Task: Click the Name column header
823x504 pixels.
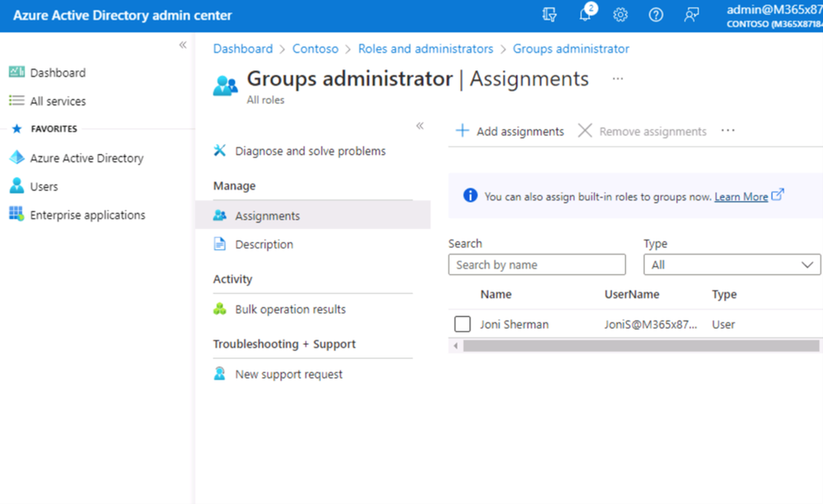Action: pyautogui.click(x=496, y=294)
